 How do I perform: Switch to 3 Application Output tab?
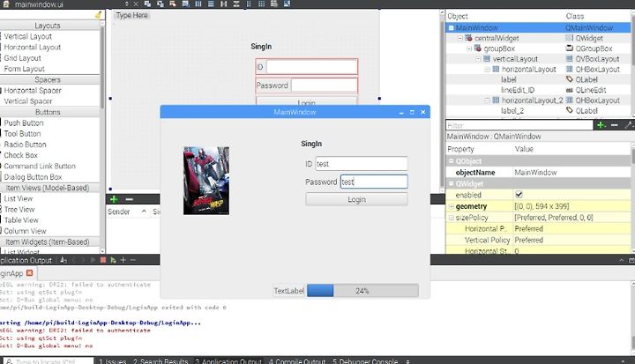coord(228,360)
